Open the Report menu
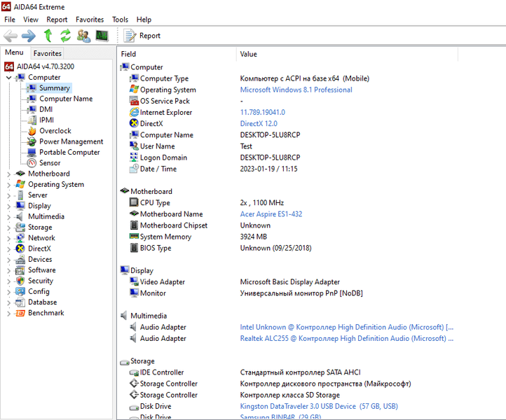The width and height of the screenshot is (506, 420). pos(57,20)
